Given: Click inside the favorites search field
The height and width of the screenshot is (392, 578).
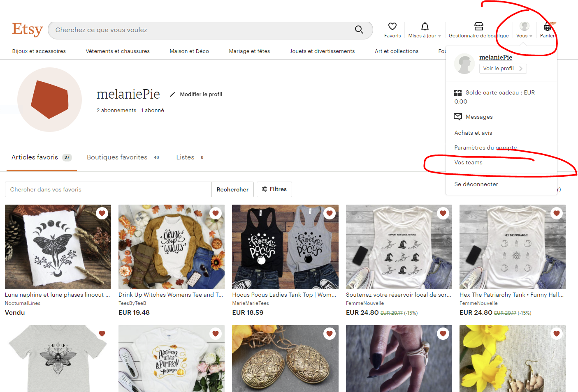Looking at the screenshot, I should pos(108,189).
